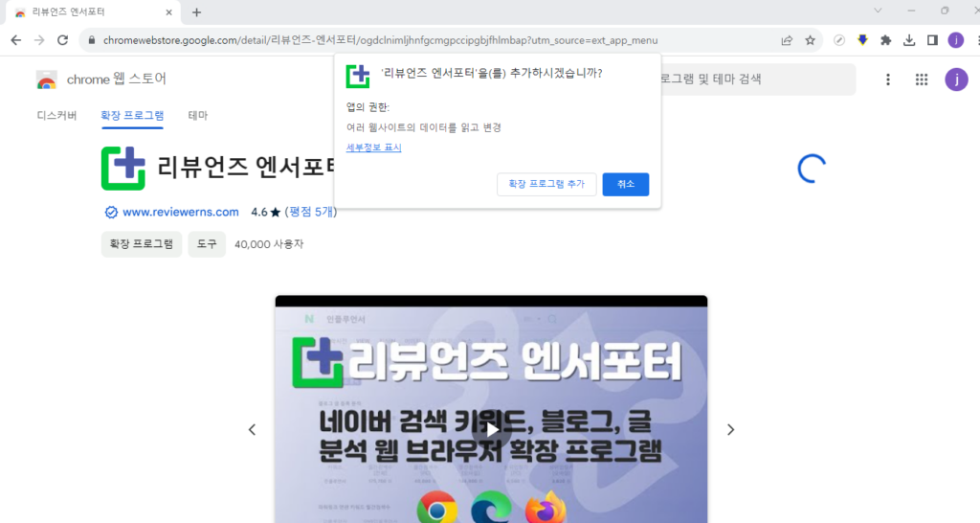Click the verified publisher badge icon
The width and height of the screenshot is (980, 523).
point(111,212)
